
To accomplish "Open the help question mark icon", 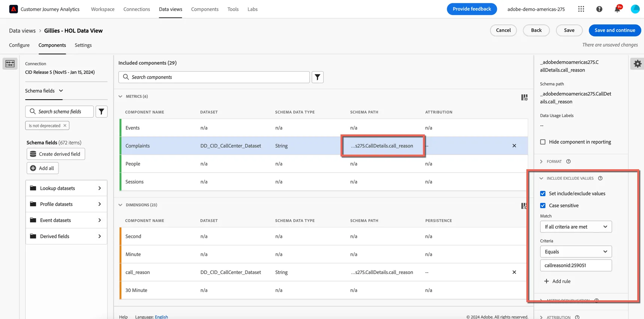I will pyautogui.click(x=599, y=9).
